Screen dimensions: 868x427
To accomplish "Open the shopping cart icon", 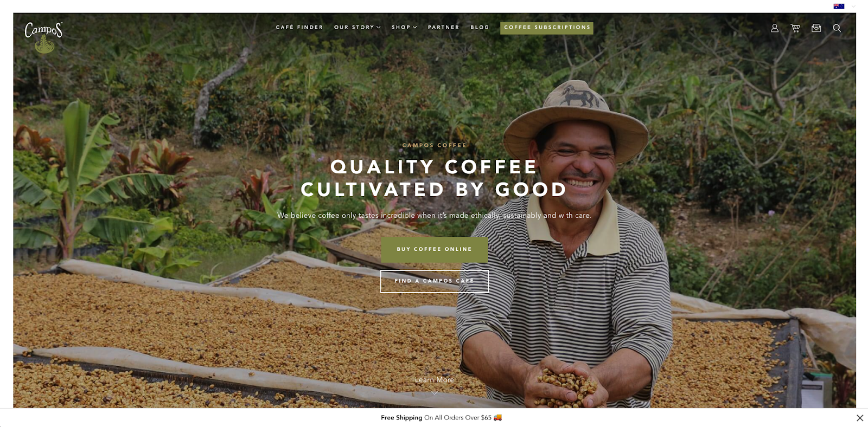I will [795, 28].
